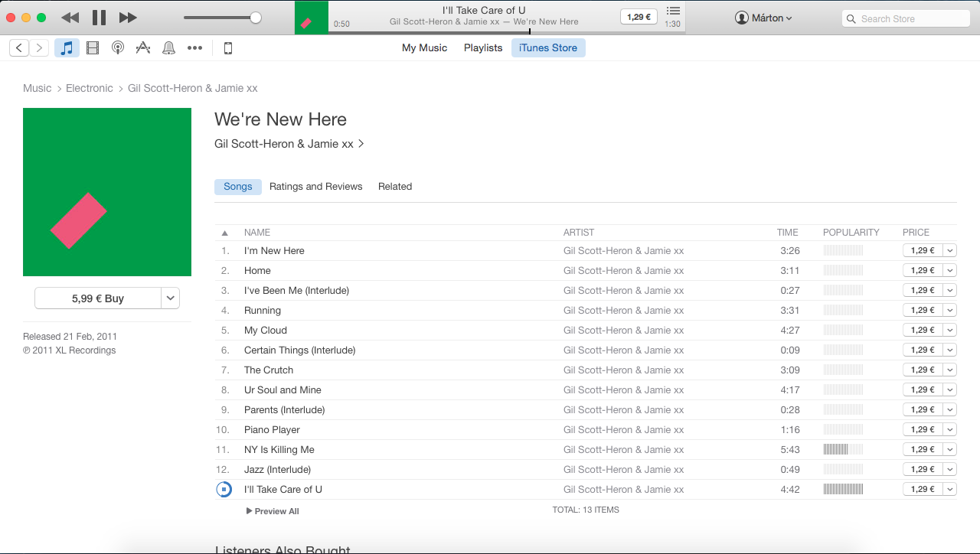
Task: Expand the album Buy button dropdown arrow
Action: (171, 298)
